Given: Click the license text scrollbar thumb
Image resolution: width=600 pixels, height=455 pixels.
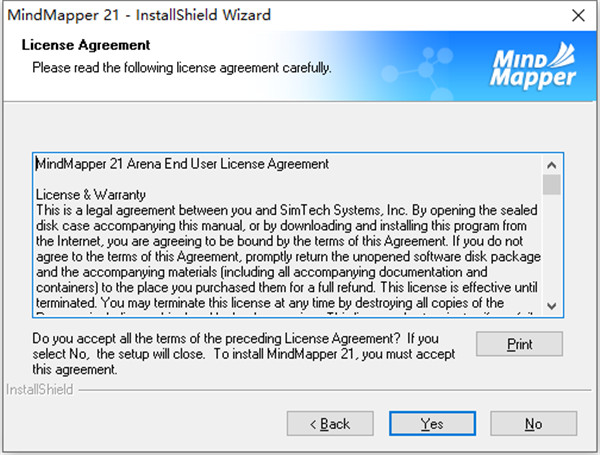Looking at the screenshot, I should (x=552, y=185).
